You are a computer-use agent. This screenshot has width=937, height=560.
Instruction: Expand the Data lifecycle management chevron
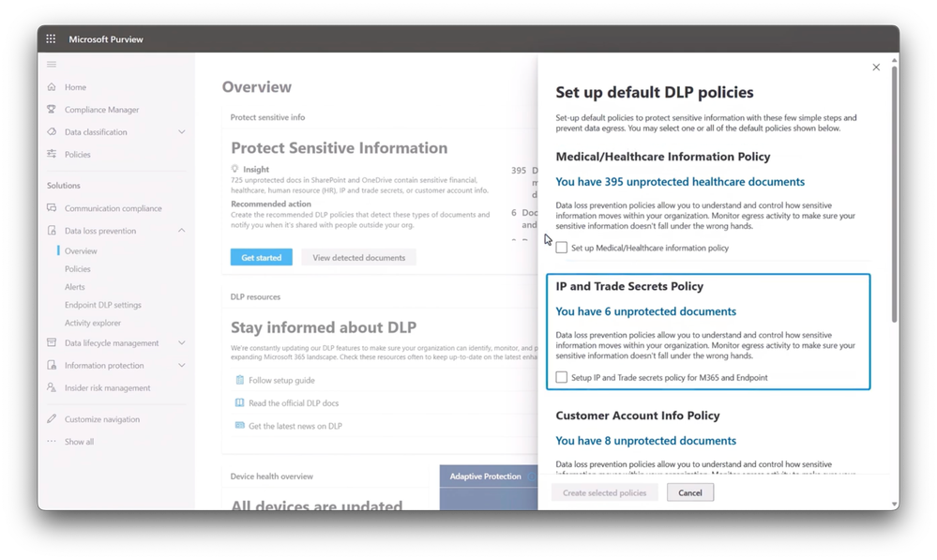[182, 342]
